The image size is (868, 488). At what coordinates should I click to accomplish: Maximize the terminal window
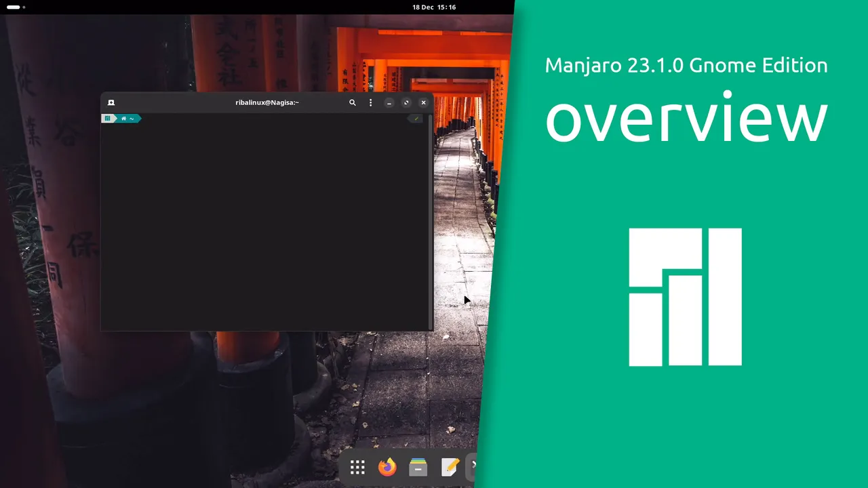[406, 102]
